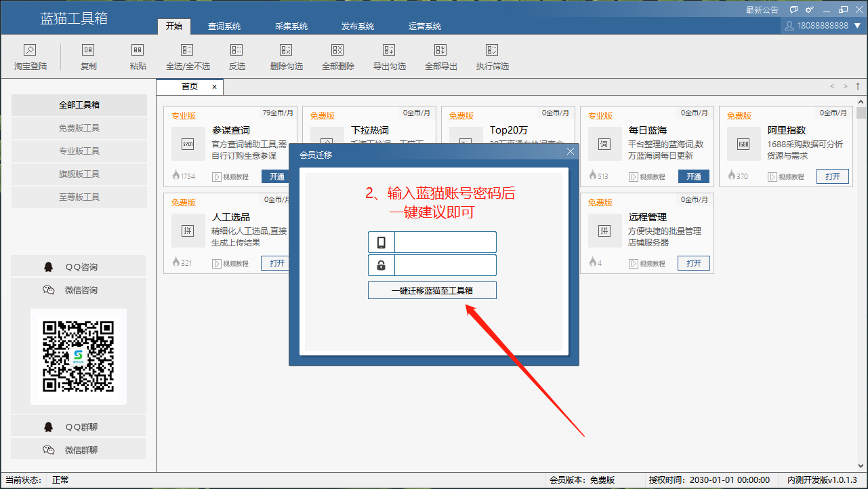Open 视频教程 link on 远程管理 card
The image size is (868, 489).
click(647, 264)
